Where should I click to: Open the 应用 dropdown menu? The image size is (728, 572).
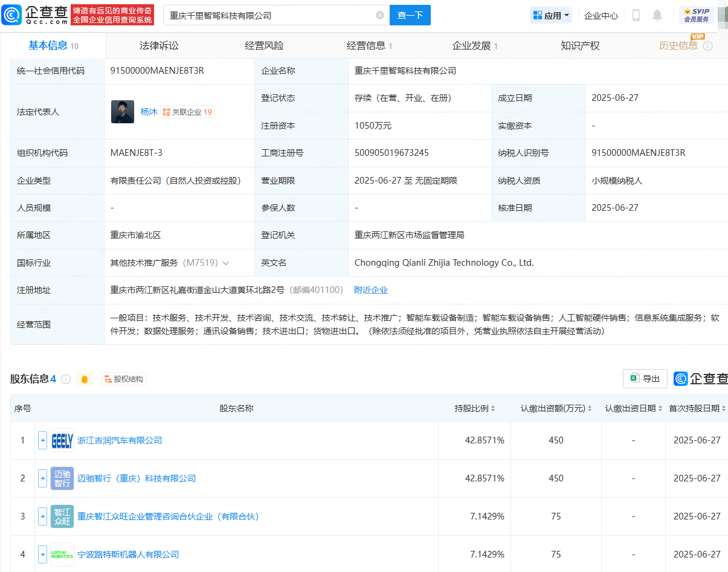[x=551, y=15]
